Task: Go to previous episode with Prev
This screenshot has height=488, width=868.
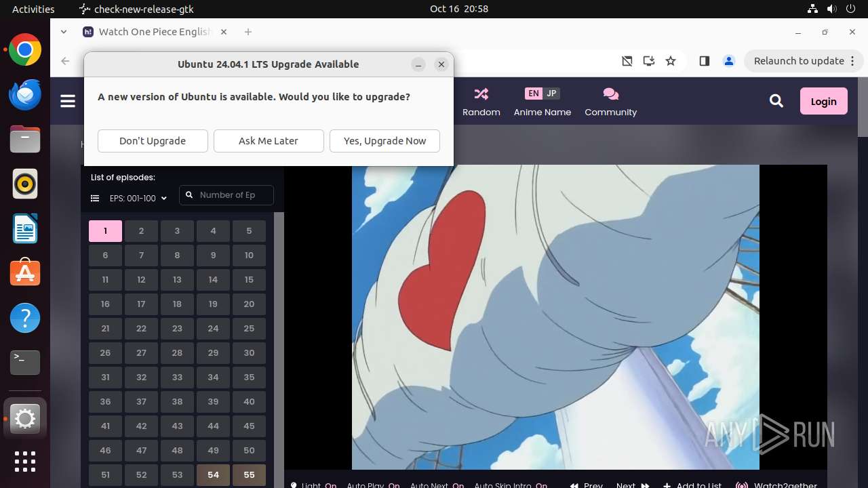Action: (x=587, y=485)
